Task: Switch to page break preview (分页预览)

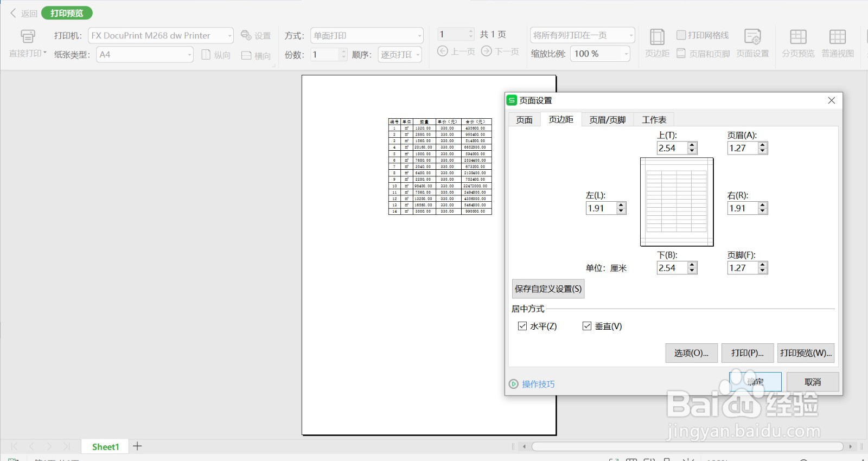Action: tap(798, 43)
